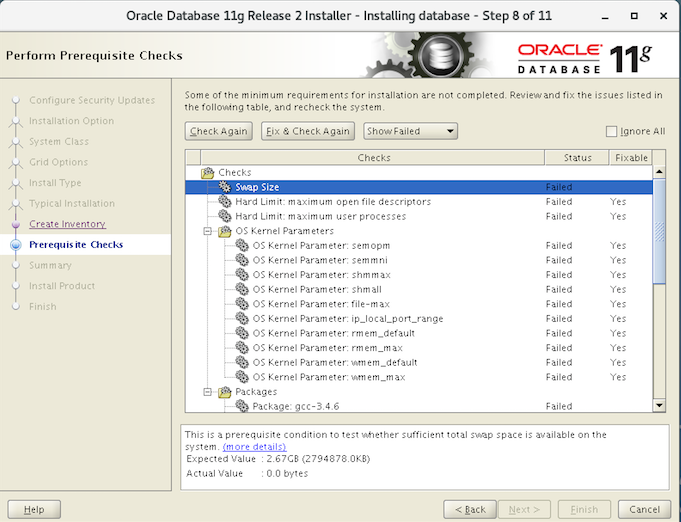Click the gear icon for wmem_default parameter

242,362
